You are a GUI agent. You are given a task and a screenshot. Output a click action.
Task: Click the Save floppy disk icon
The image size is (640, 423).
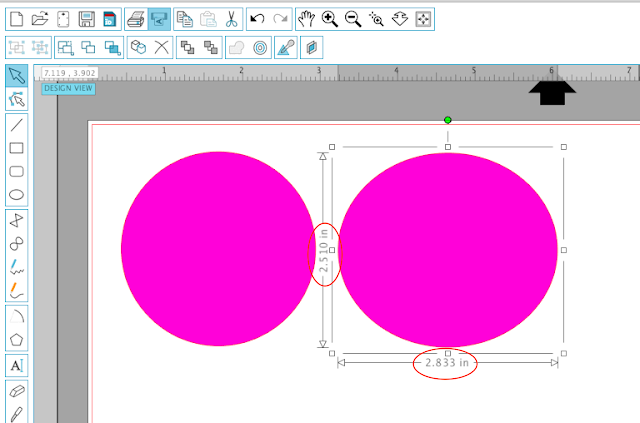(x=87, y=19)
